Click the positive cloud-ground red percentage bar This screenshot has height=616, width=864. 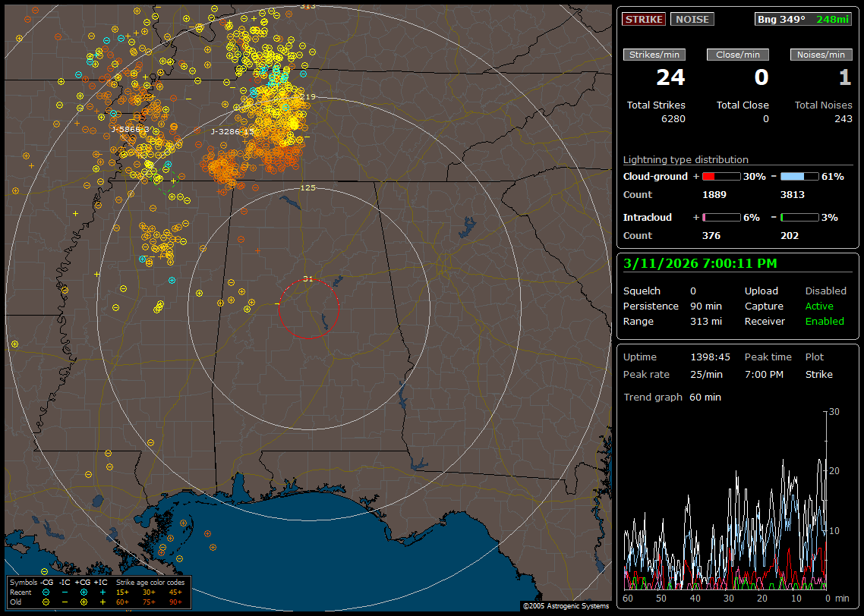coord(721,176)
